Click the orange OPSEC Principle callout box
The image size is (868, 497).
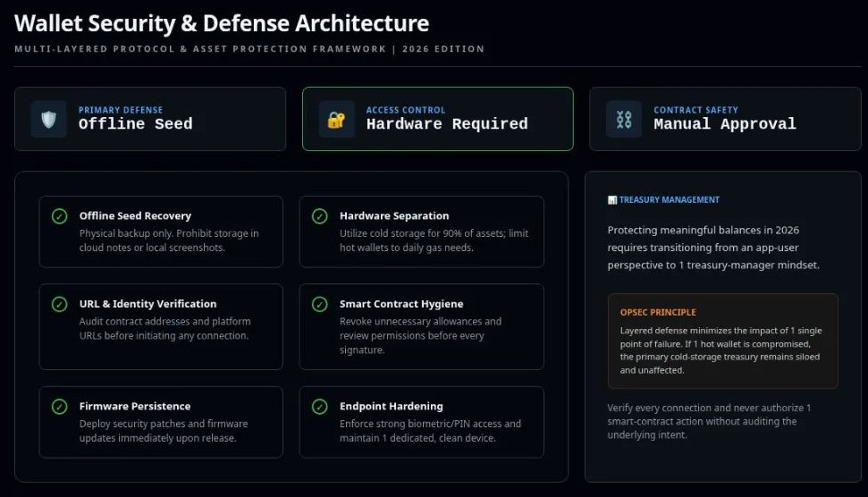722,341
